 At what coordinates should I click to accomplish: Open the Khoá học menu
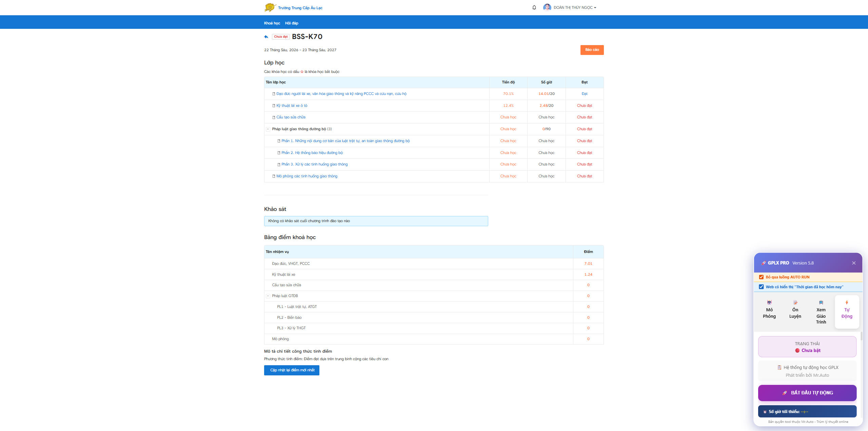[272, 23]
